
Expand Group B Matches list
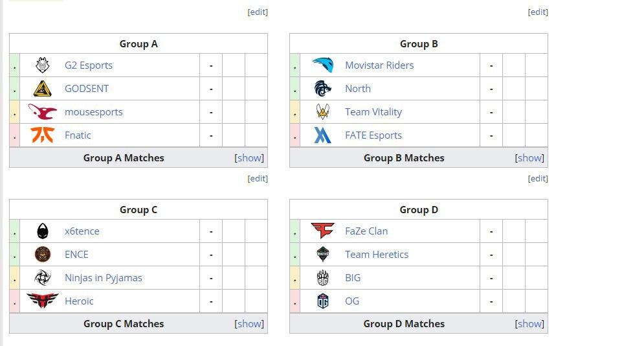pyautogui.click(x=529, y=158)
